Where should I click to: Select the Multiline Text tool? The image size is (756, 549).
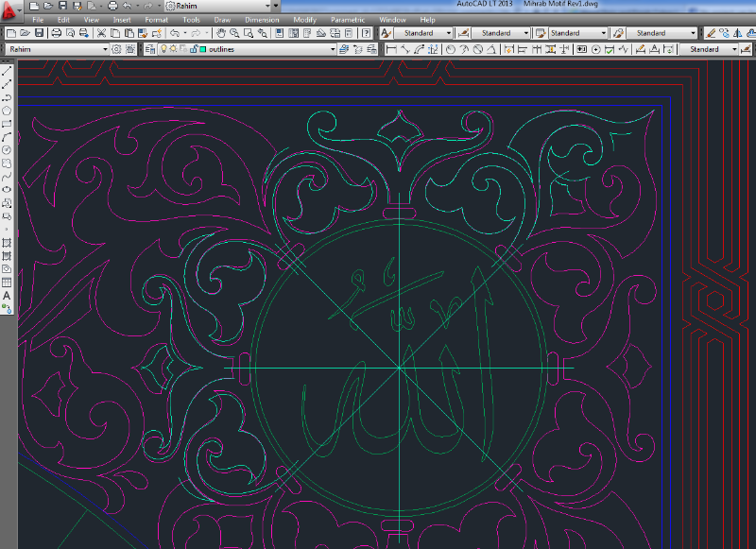pyautogui.click(x=7, y=295)
